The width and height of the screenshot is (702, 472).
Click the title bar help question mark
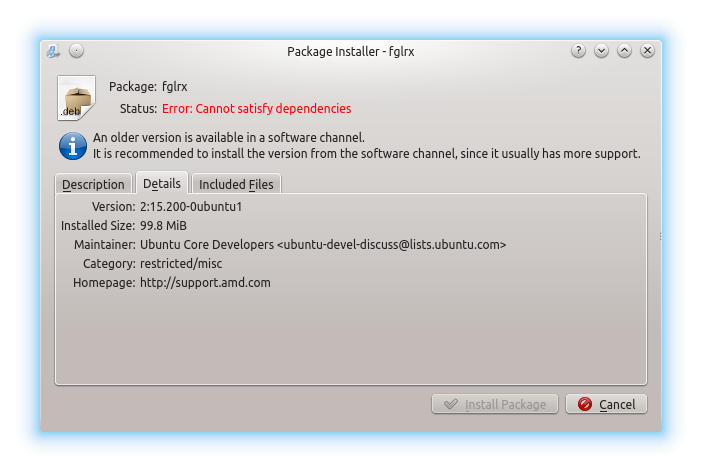click(578, 51)
